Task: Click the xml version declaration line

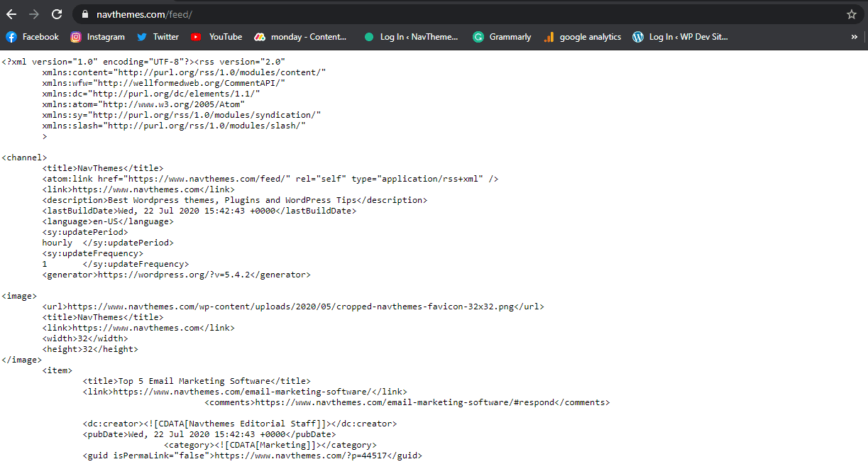Action: coord(143,62)
